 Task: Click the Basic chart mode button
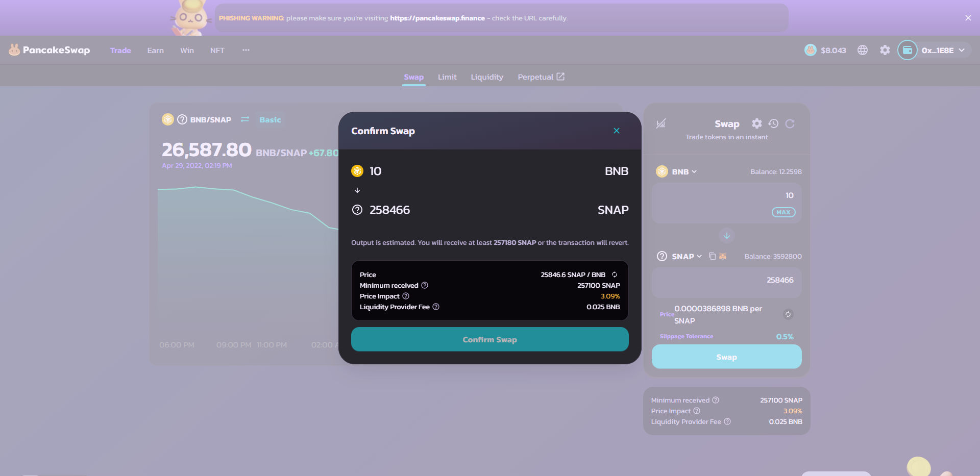point(270,119)
